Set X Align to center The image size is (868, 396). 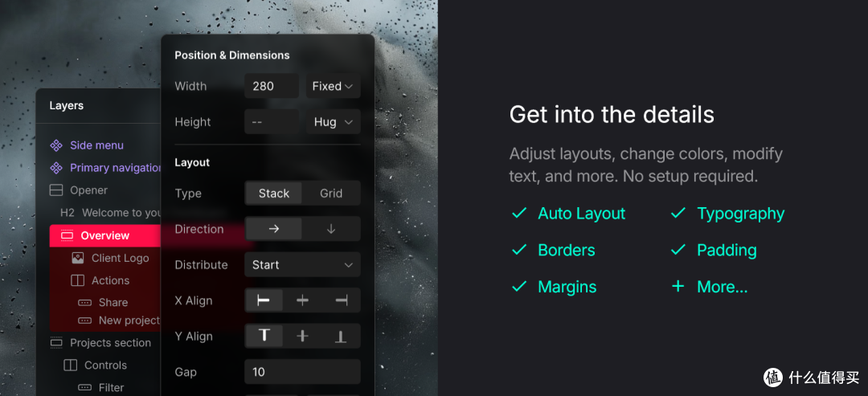click(x=302, y=300)
